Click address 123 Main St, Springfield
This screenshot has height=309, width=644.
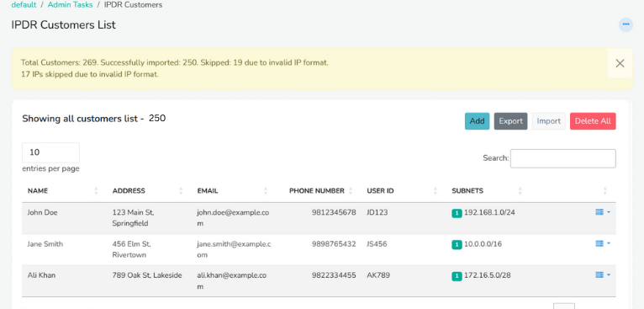[x=133, y=218]
